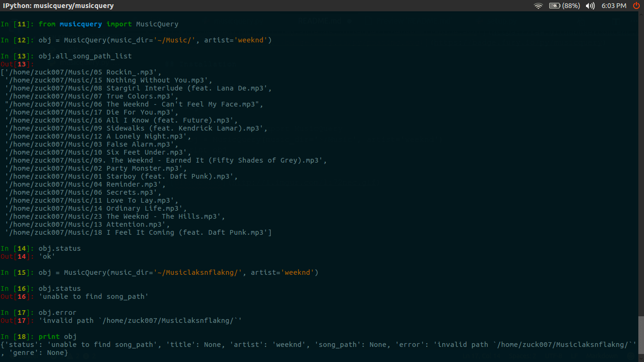Select the '11 Love To Lay.mp3' line
This screenshot has height=362, width=644.
(x=92, y=200)
